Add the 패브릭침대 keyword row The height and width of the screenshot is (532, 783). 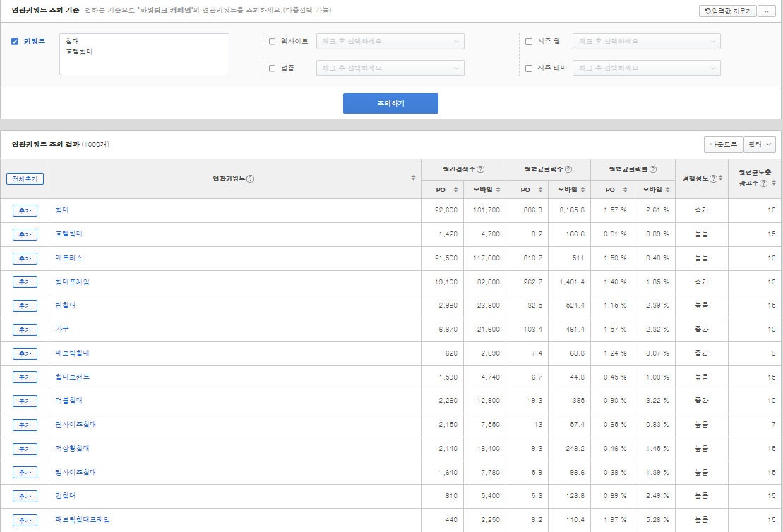[25, 353]
